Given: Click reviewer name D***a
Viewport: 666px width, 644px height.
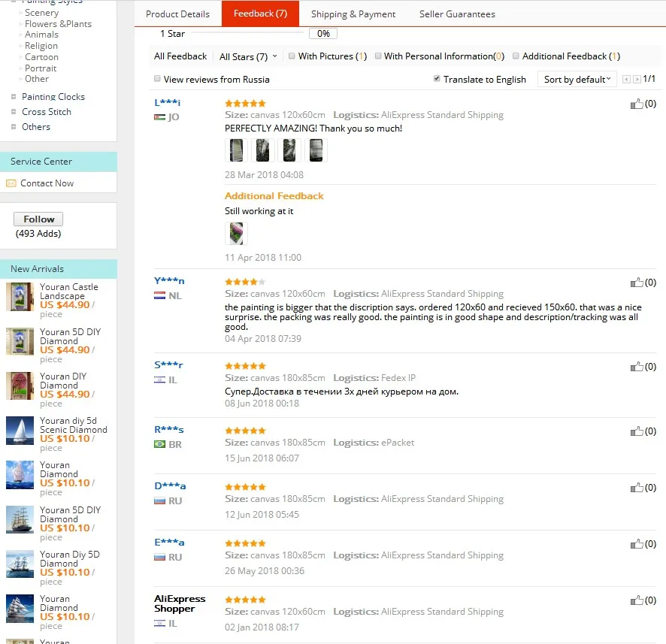Looking at the screenshot, I should pos(170,486).
